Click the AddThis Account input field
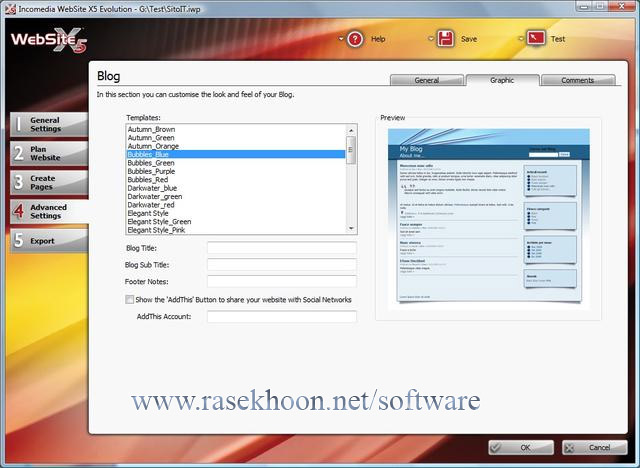Screen dimensions: 640x468 (282, 317)
